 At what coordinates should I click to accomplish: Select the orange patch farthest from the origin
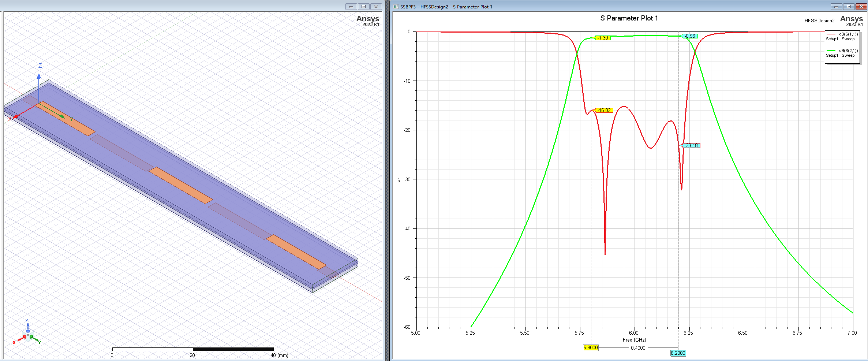tap(296, 252)
